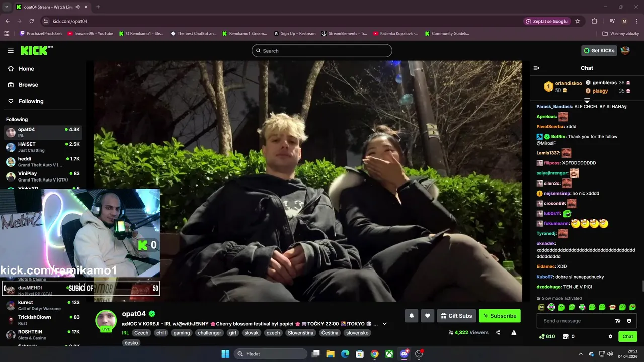
Task: Reload the page in Chrome
Action: pos(31,21)
